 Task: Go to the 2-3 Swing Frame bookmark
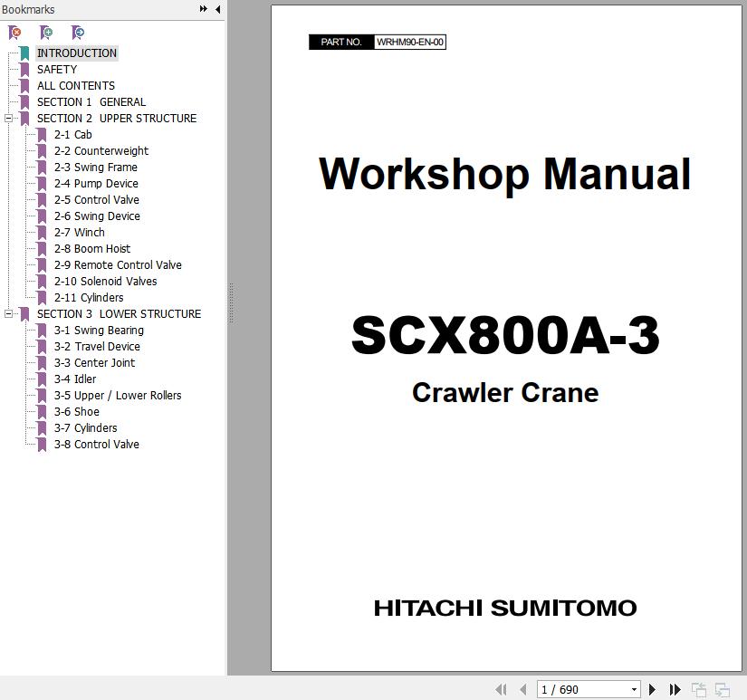pyautogui.click(x=96, y=168)
